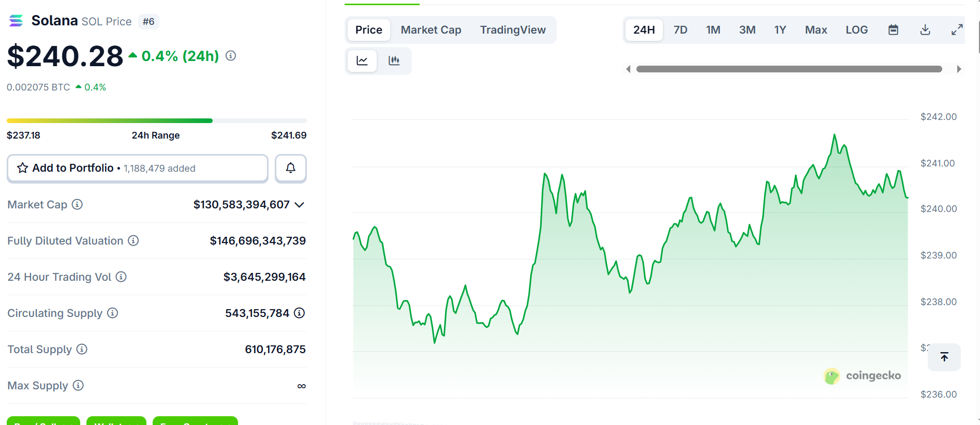980x425 pixels.
Task: Click the $242.00 axis label
Action: tap(939, 117)
